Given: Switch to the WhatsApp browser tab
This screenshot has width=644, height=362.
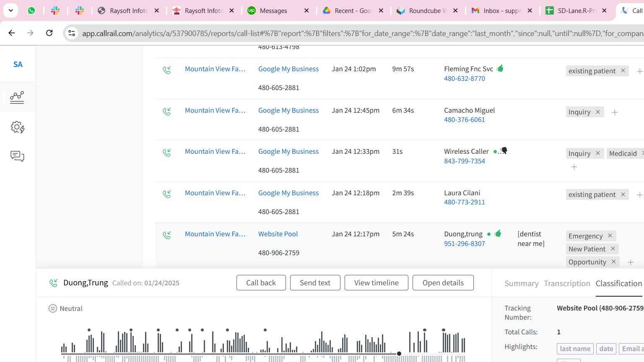Looking at the screenshot, I should [x=31, y=10].
